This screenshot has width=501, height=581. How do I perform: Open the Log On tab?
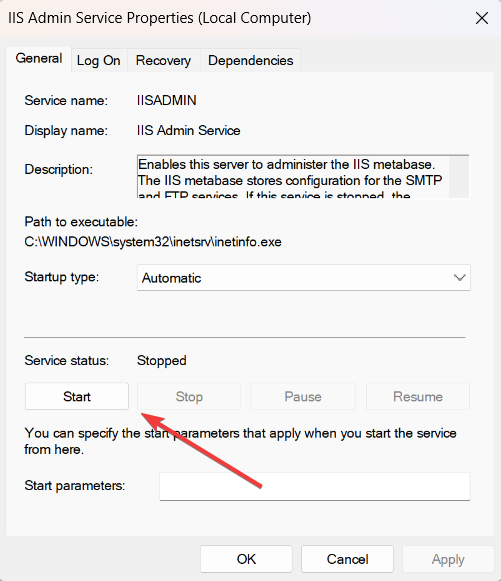[x=99, y=60]
